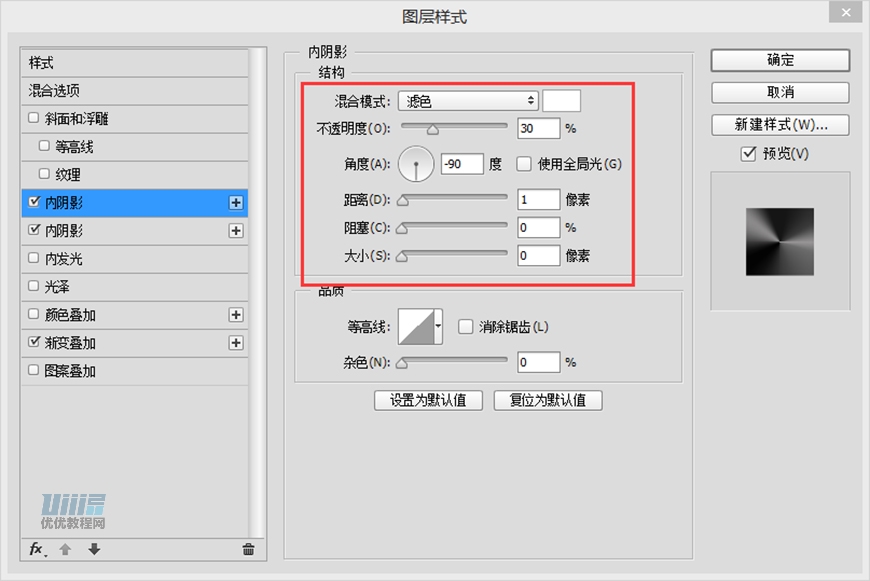Open the 混合模式 dropdown showing 滤色
Image resolution: width=870 pixels, height=581 pixels.
pos(468,101)
